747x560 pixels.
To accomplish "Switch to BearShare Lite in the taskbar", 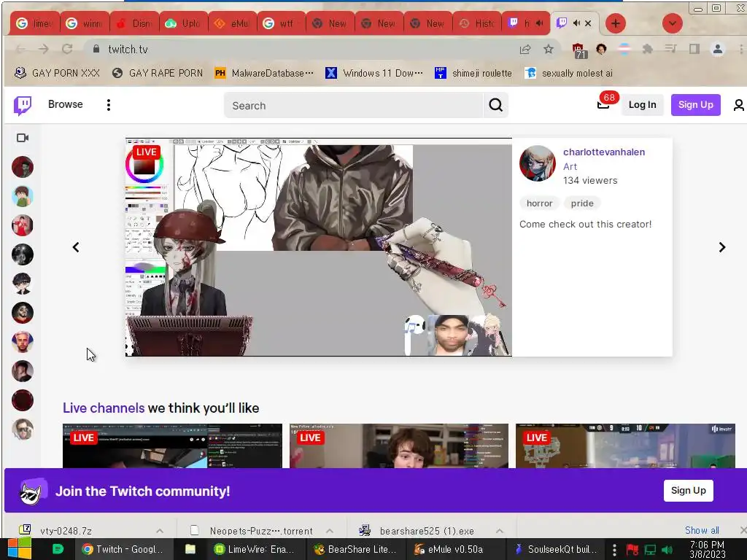I will click(355, 549).
